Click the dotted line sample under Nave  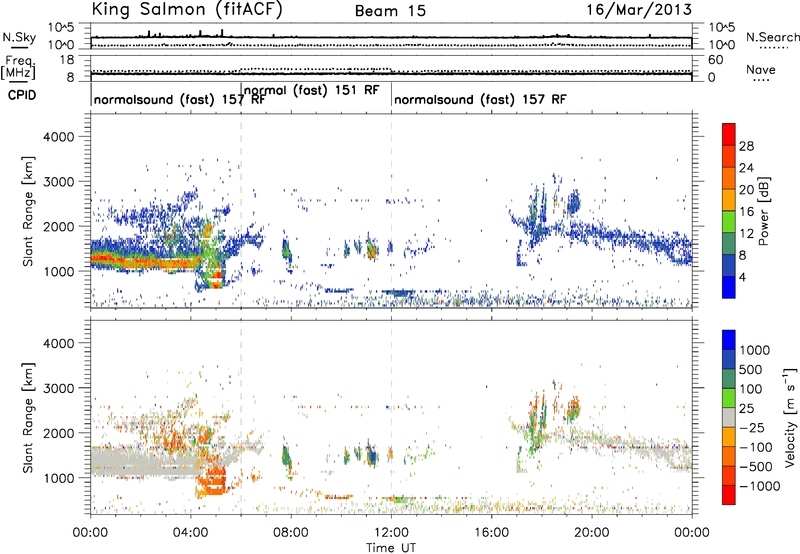click(761, 80)
